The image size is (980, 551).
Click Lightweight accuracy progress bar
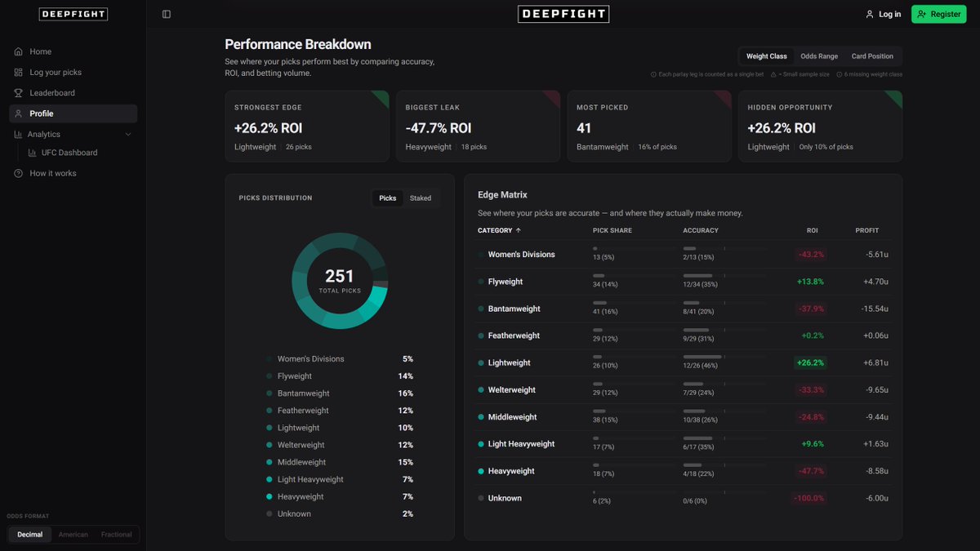point(724,357)
